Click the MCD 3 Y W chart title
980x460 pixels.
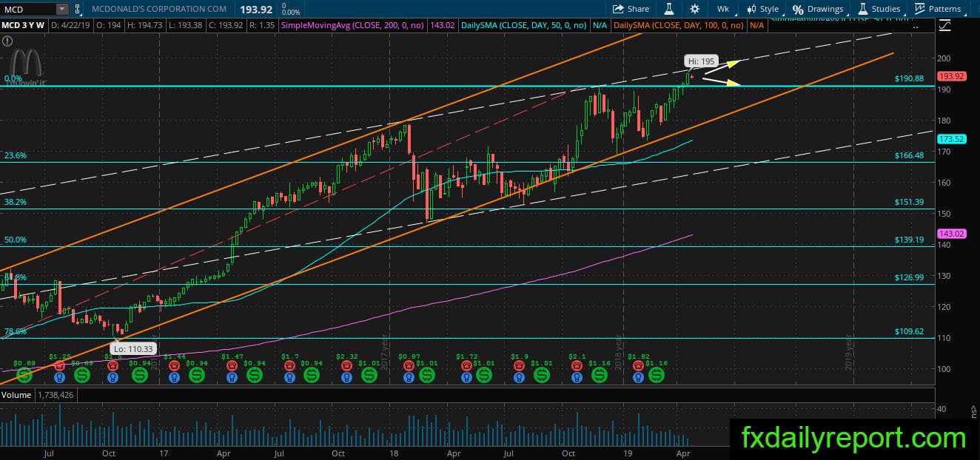tap(24, 25)
